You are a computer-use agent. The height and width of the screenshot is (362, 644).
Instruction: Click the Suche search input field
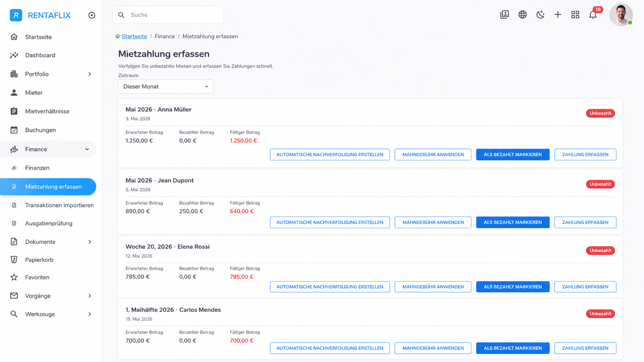pos(168,15)
